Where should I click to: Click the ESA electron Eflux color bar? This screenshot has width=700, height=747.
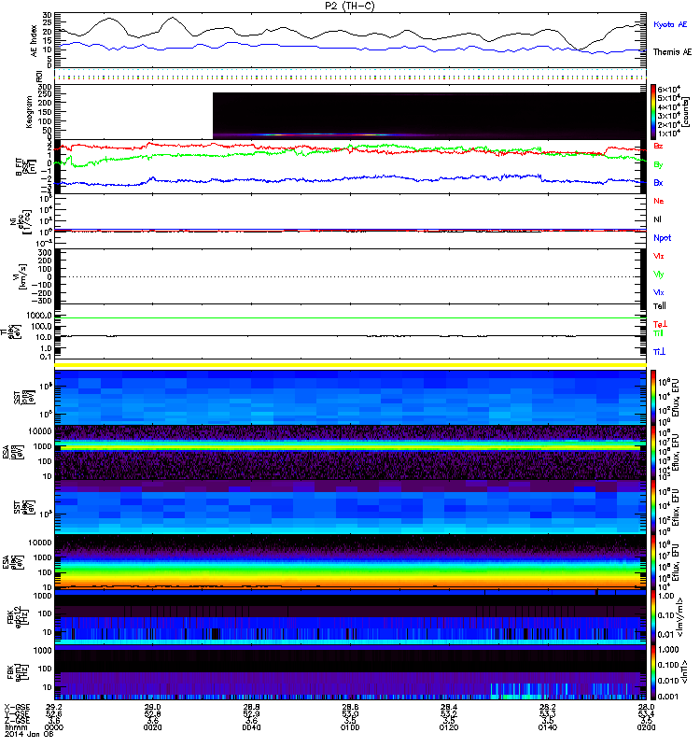[x=653, y=562]
